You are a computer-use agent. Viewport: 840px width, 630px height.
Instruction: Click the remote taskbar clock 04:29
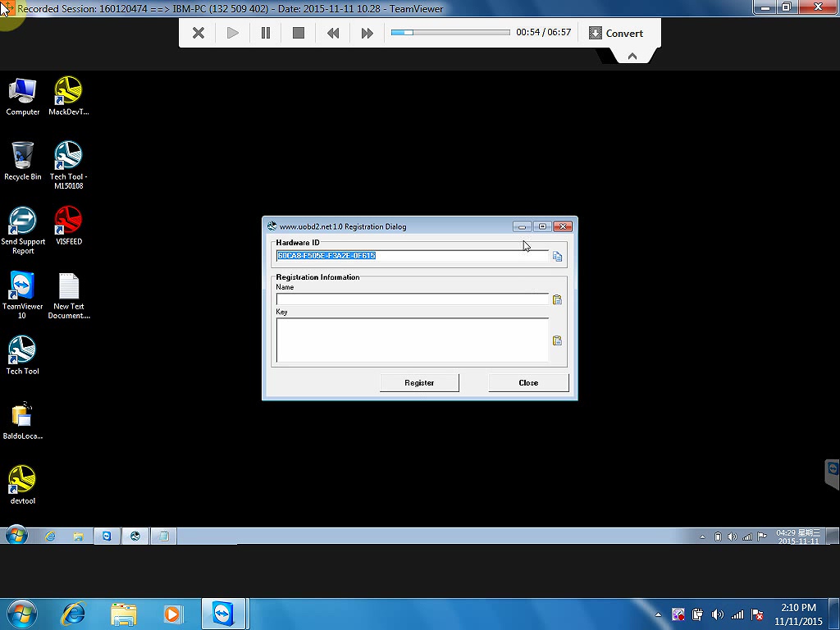(798, 536)
